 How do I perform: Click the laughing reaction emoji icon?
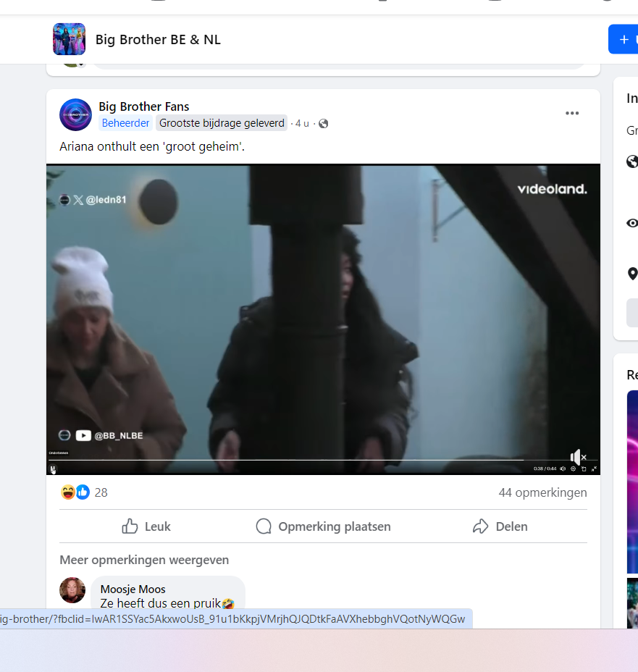pyautogui.click(x=67, y=492)
